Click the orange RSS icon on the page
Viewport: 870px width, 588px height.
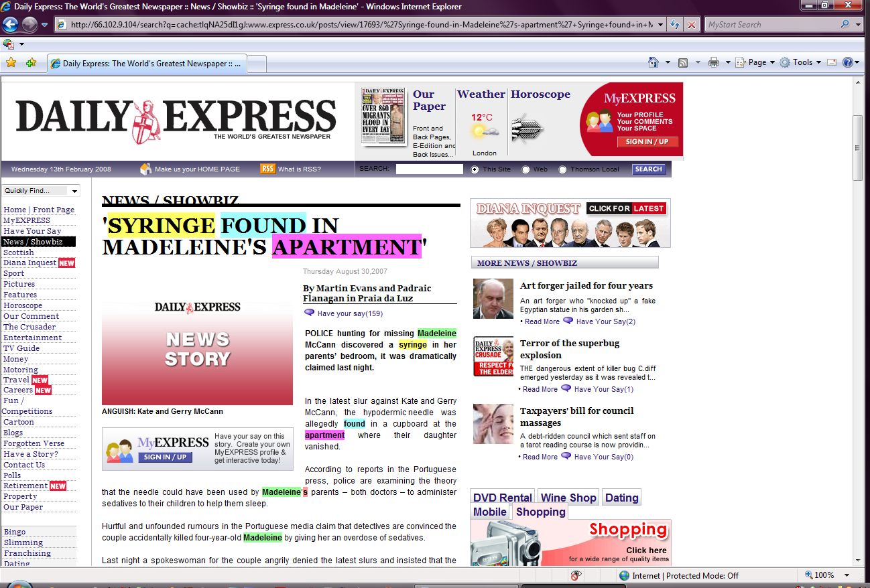(267, 169)
